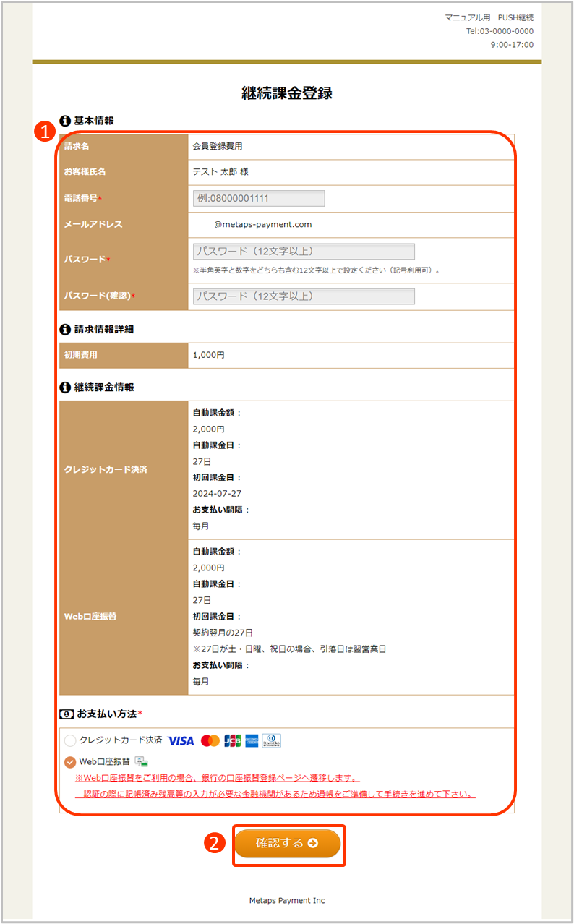Click the JCB card logo

pyautogui.click(x=232, y=740)
